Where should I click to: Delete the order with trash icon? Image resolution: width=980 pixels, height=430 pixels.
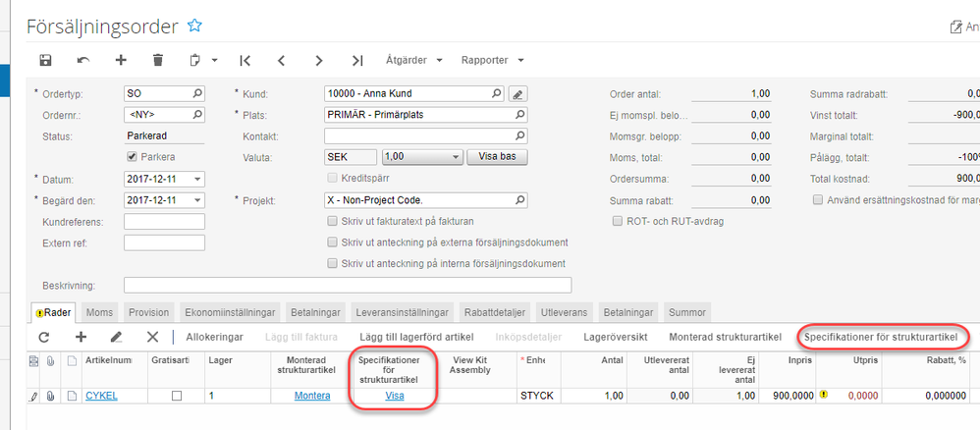[158, 60]
